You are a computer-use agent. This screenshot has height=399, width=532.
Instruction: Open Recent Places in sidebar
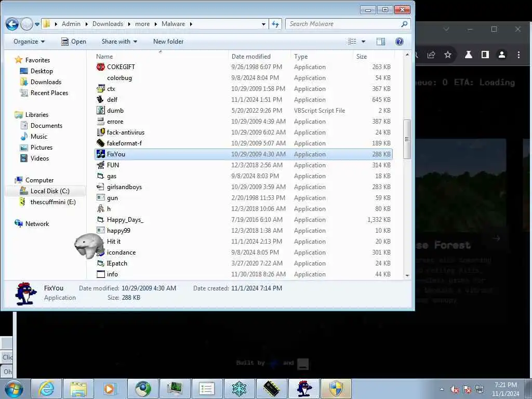[49, 92]
